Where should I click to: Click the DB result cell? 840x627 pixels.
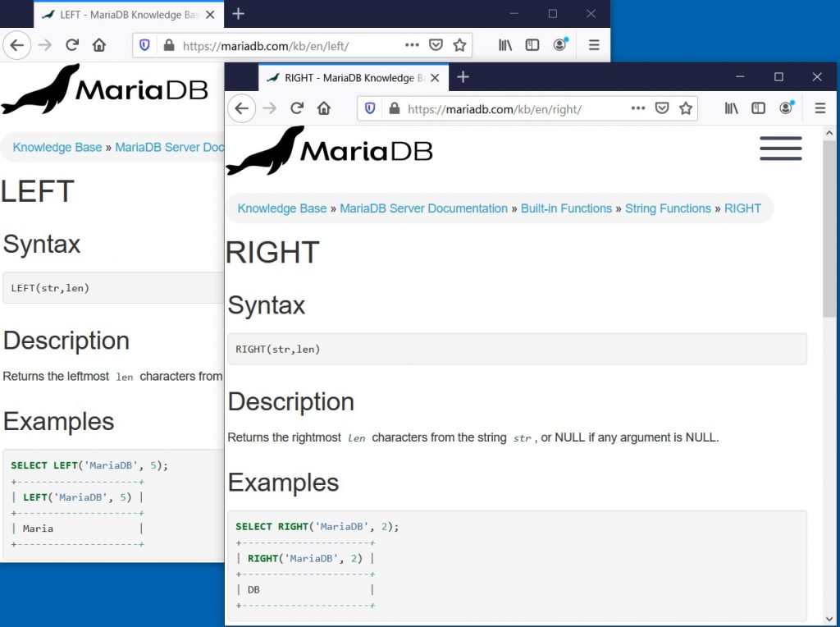(253, 589)
